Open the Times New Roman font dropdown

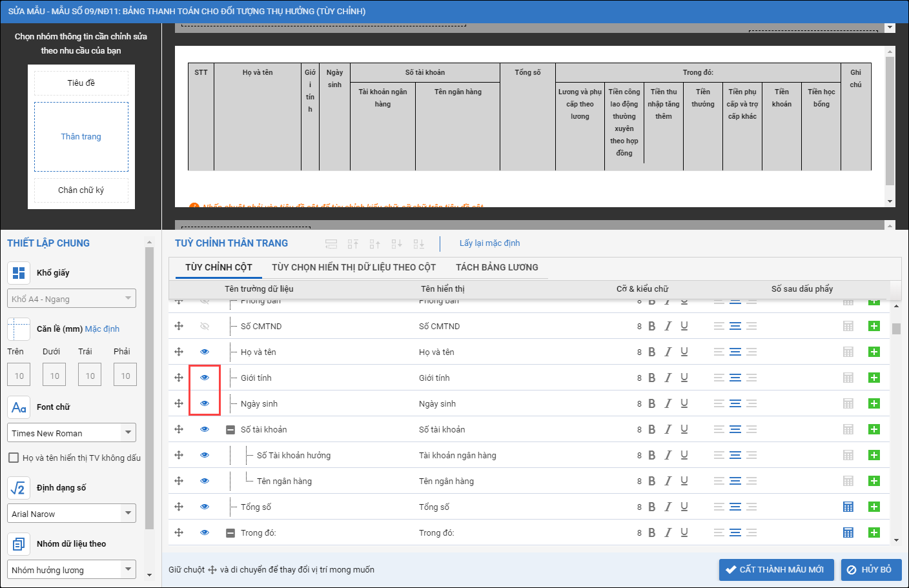coord(72,432)
